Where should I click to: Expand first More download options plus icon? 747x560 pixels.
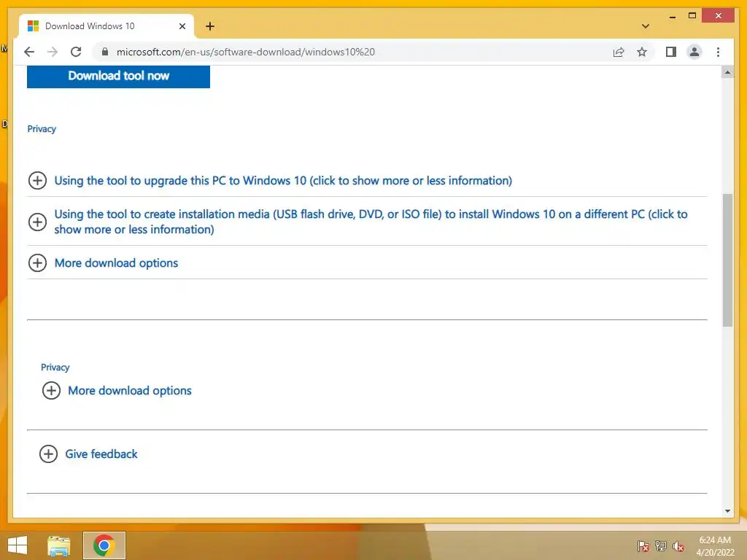pos(37,262)
